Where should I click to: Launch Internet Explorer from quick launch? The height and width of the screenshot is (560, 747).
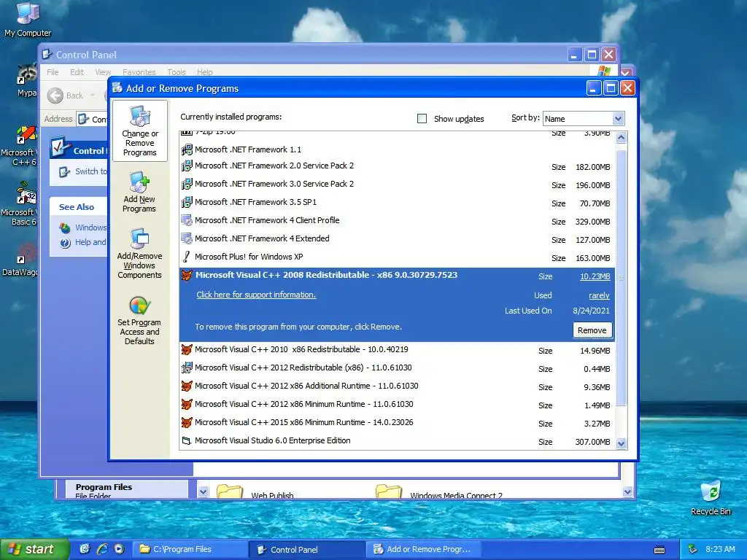(102, 549)
